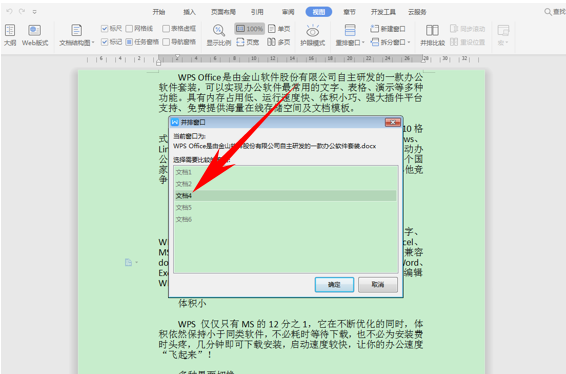The width and height of the screenshot is (566, 374).
Task: Open the quick access toolbar dropdown
Action: 35,12
